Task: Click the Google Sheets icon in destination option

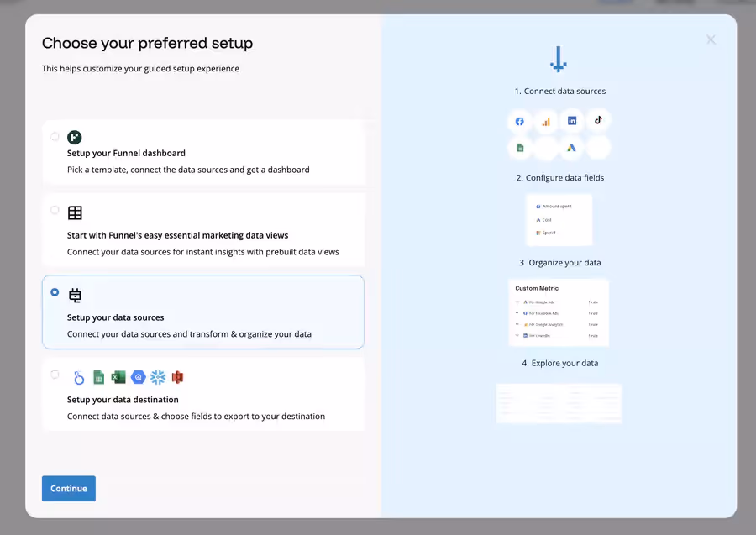Action: [x=99, y=377]
